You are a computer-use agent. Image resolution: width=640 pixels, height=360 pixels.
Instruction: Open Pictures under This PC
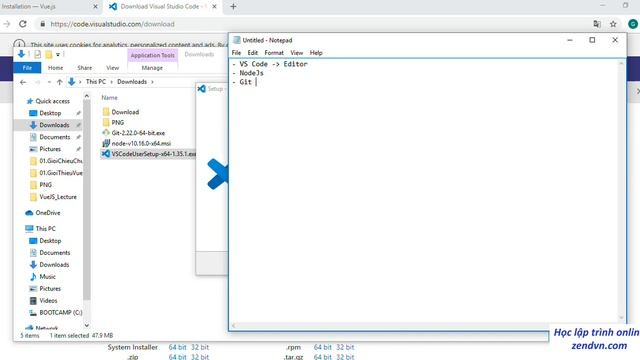click(50, 289)
